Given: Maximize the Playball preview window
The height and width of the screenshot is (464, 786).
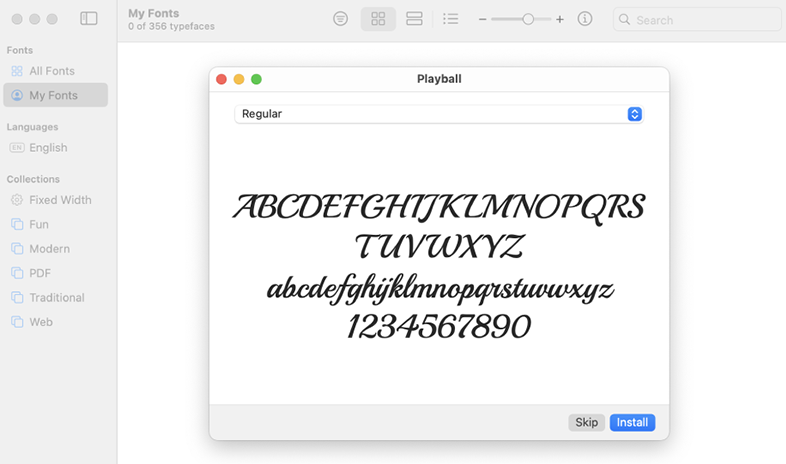Looking at the screenshot, I should coord(256,79).
